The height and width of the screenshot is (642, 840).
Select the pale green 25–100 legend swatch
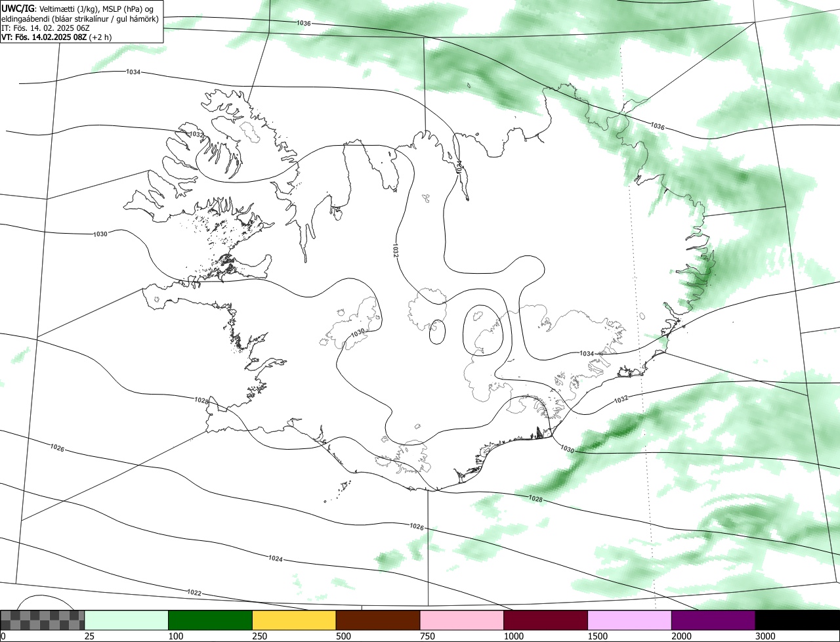pos(127,620)
